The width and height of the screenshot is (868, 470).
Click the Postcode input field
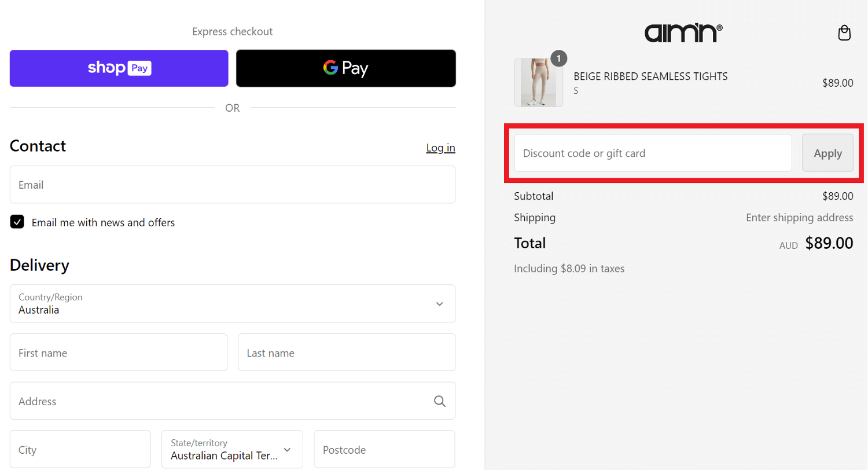click(x=385, y=449)
